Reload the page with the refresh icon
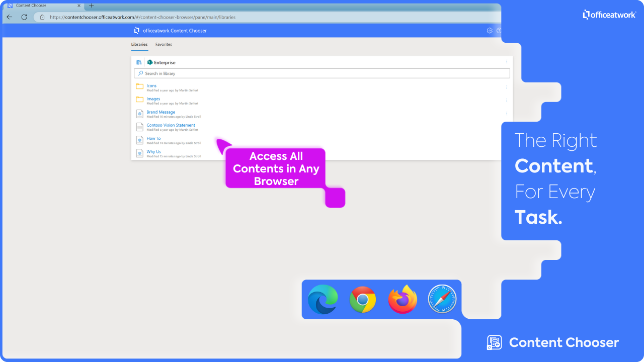This screenshot has height=362, width=644. pos(24,17)
